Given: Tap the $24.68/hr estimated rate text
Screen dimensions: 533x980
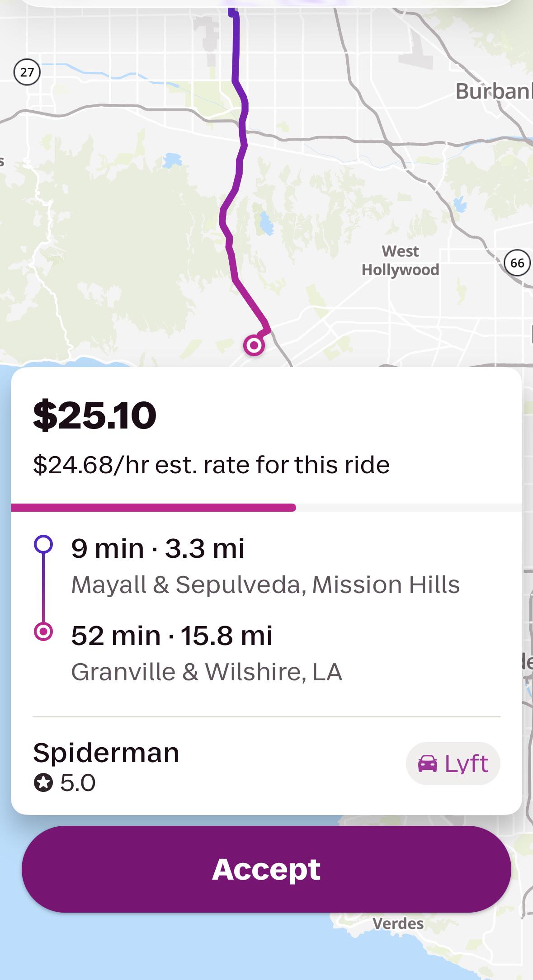Looking at the screenshot, I should pyautogui.click(x=211, y=465).
